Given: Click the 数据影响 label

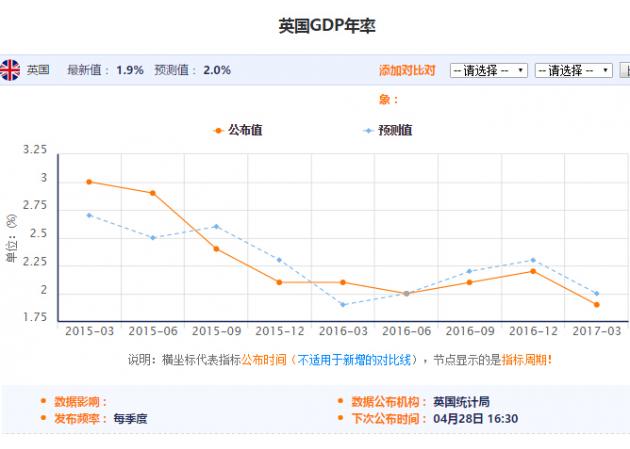Looking at the screenshot, I should (80, 401).
